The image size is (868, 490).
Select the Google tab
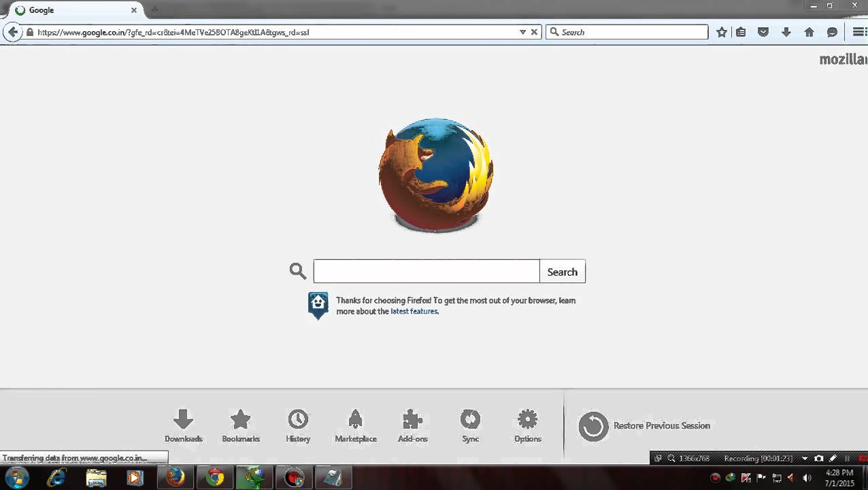73,10
